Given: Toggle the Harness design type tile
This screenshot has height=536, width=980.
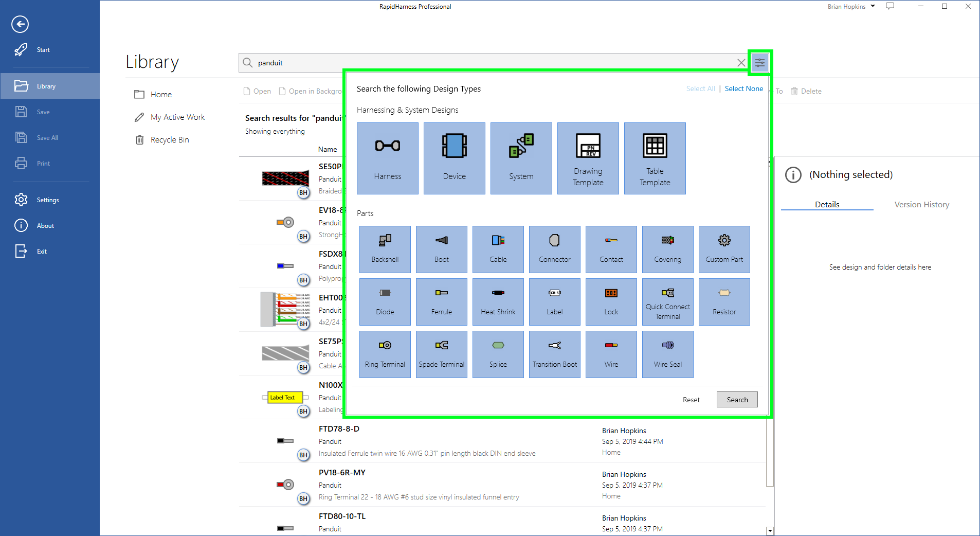Looking at the screenshot, I should (388, 158).
